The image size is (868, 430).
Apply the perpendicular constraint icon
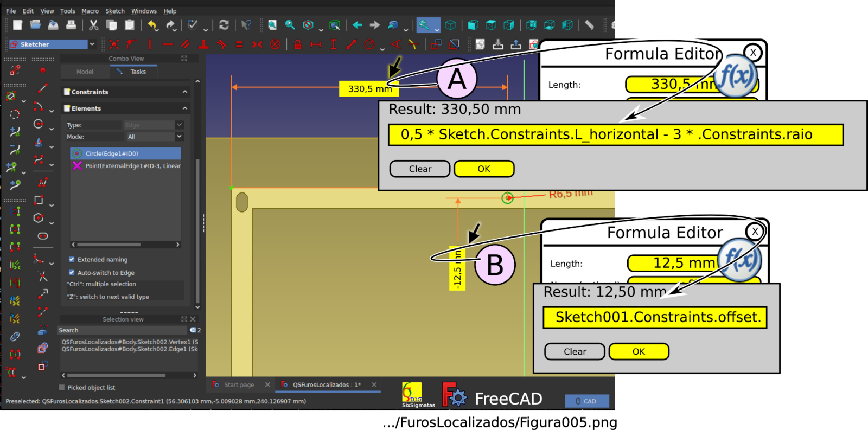(203, 44)
